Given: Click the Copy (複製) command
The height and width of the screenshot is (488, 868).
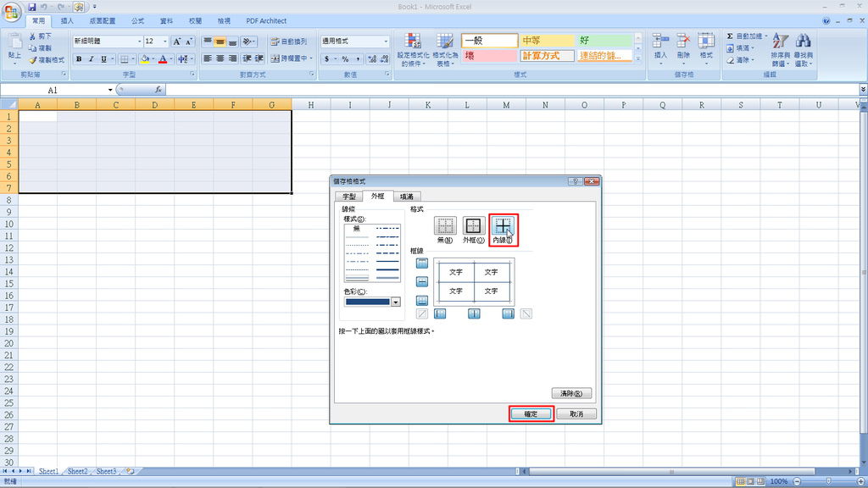Looking at the screenshot, I should click(41, 48).
